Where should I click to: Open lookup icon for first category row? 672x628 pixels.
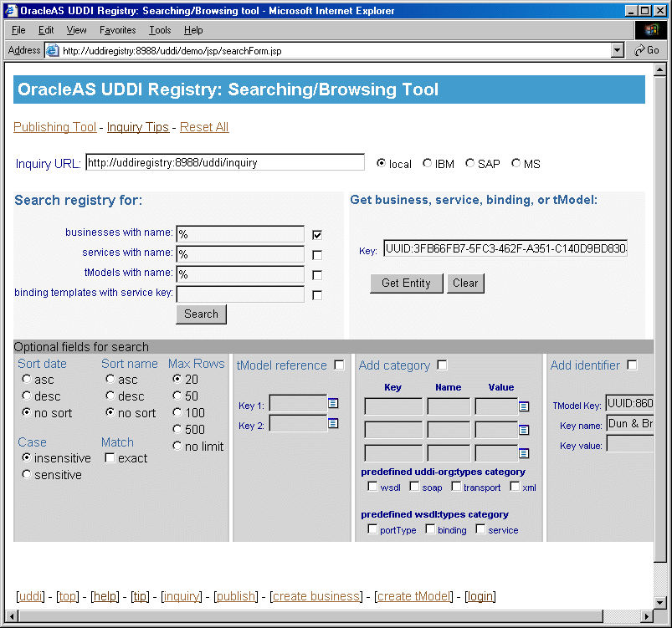click(x=524, y=406)
